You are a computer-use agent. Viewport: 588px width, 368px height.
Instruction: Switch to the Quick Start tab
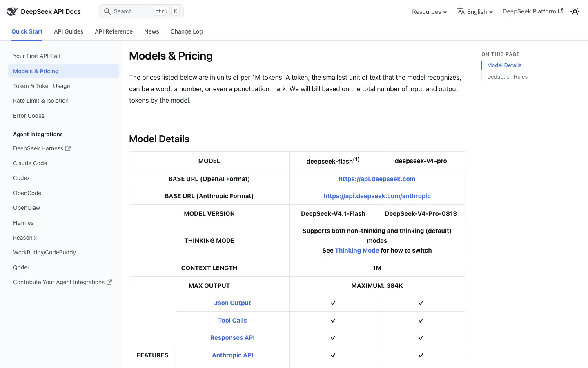click(27, 31)
